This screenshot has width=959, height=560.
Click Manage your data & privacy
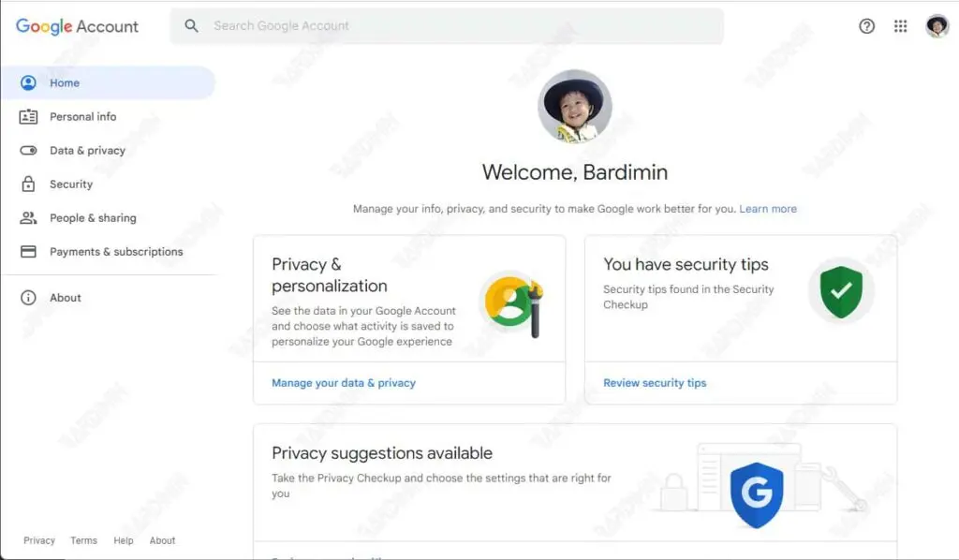[344, 383]
